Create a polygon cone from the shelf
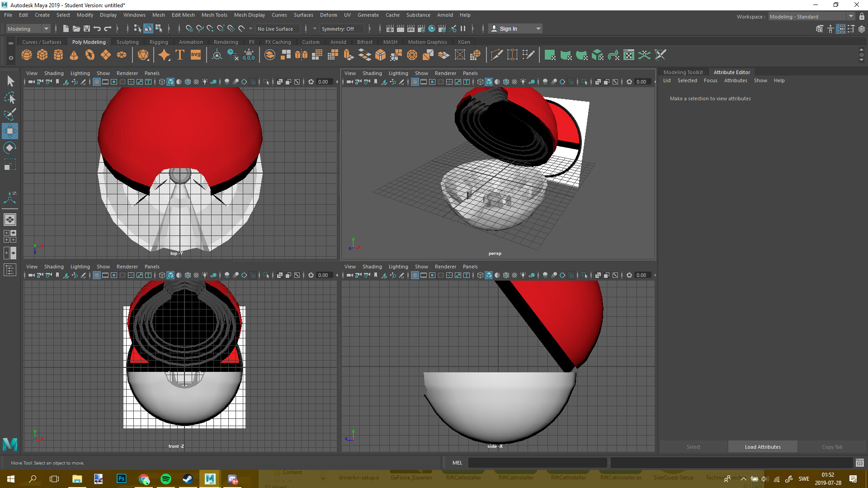This screenshot has height=488, width=868. [x=74, y=55]
